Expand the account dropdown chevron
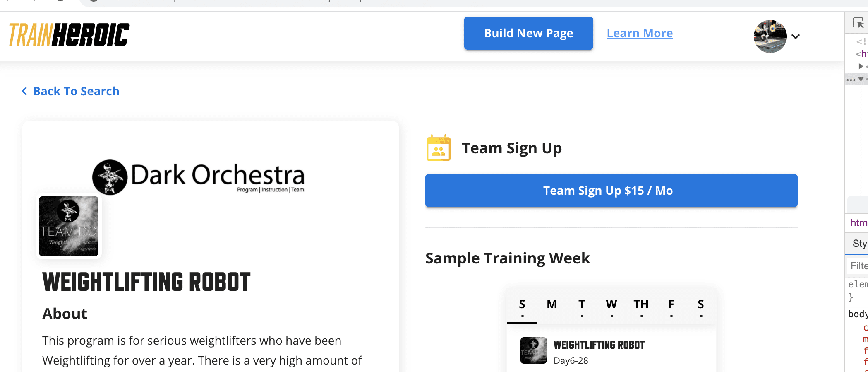 tap(795, 36)
